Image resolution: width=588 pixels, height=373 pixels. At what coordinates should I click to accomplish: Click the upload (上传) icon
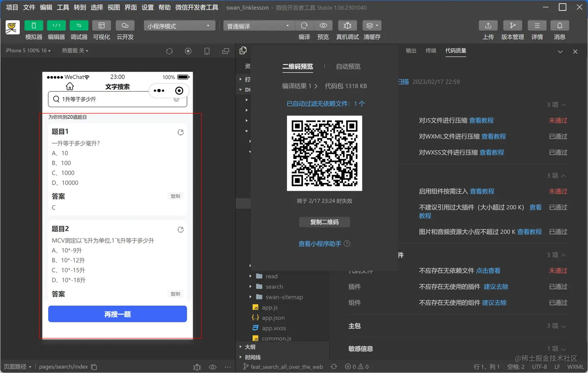tap(488, 25)
